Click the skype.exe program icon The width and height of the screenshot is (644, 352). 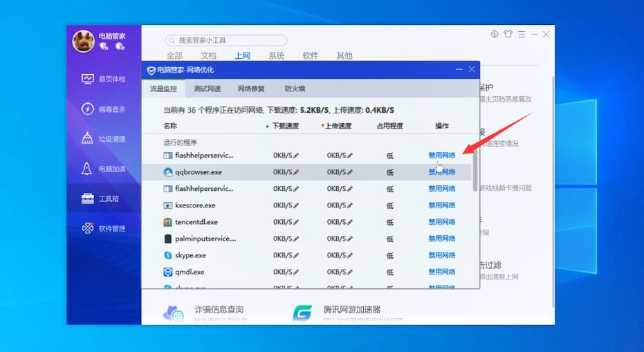[168, 255]
